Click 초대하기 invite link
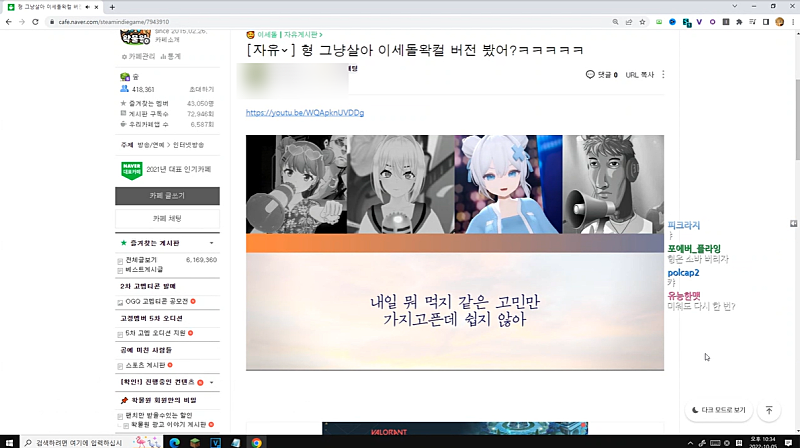This screenshot has height=448, width=800. coord(202,89)
